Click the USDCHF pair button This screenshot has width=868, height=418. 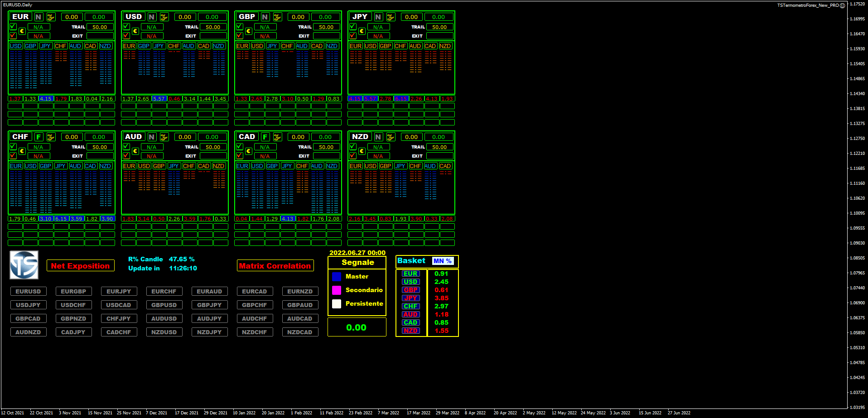click(x=73, y=305)
